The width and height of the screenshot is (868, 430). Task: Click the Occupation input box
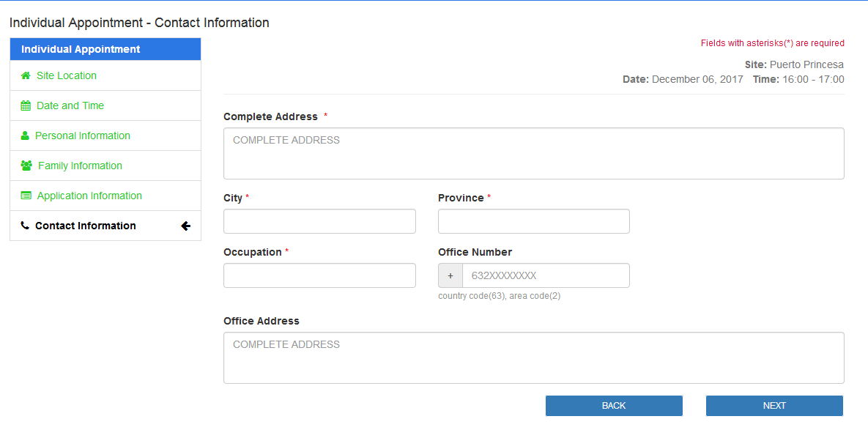319,275
